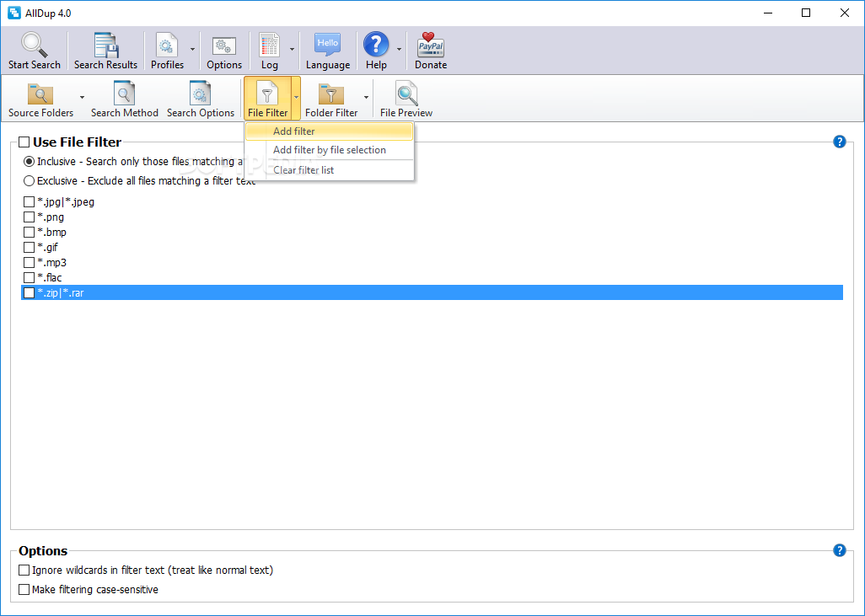Select the Inclusive radio button
Image resolution: width=865 pixels, height=616 pixels.
point(29,162)
